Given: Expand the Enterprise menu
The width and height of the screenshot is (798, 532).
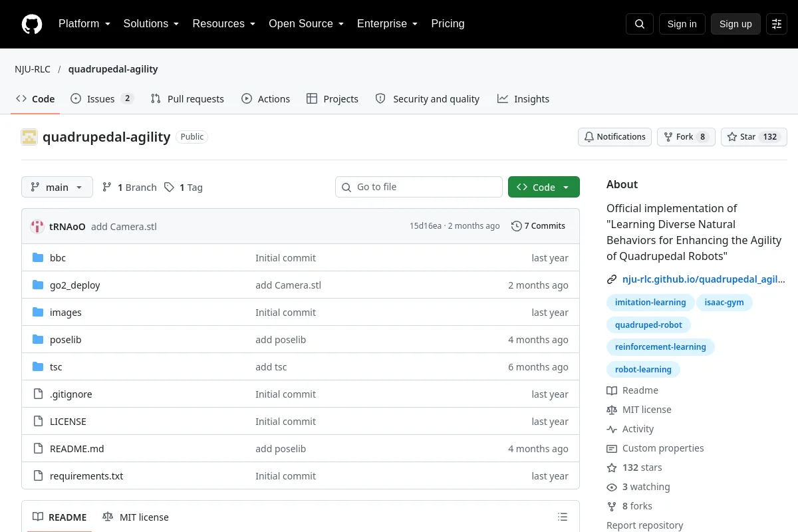Looking at the screenshot, I should coord(388,24).
